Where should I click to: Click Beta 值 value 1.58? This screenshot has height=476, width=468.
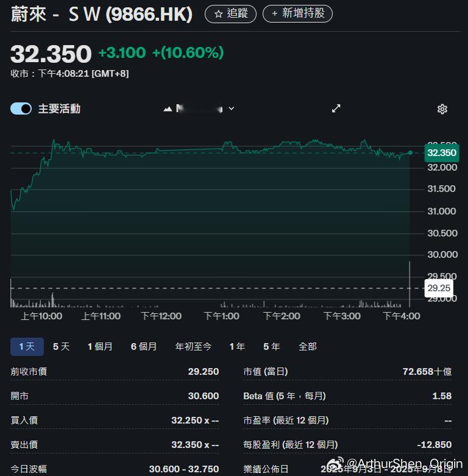click(x=442, y=396)
